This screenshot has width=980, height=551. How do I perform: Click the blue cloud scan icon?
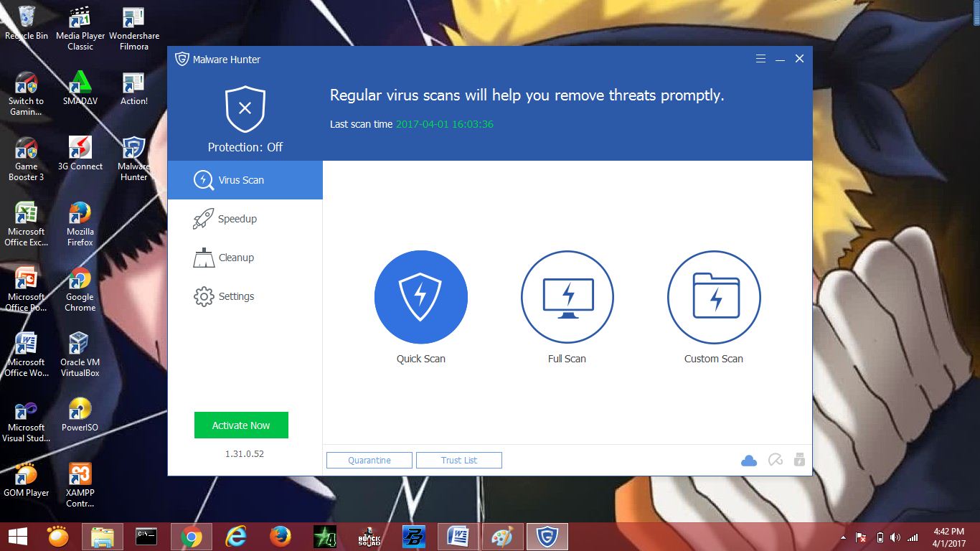pyautogui.click(x=749, y=460)
